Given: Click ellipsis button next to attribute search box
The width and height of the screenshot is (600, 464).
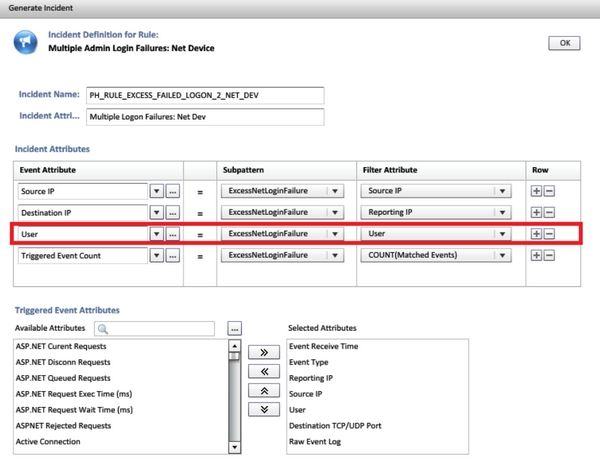Looking at the screenshot, I should coord(235,328).
